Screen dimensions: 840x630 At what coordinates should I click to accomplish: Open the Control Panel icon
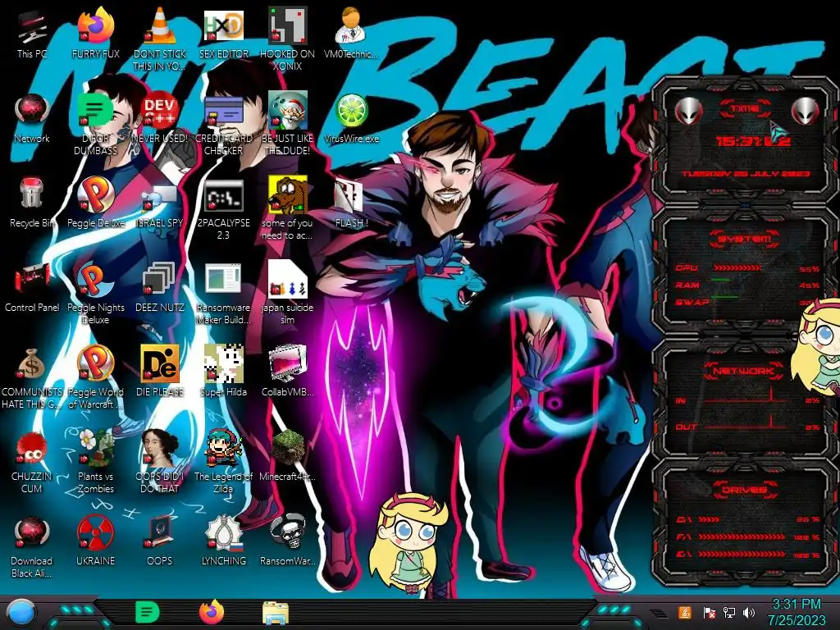click(32, 280)
